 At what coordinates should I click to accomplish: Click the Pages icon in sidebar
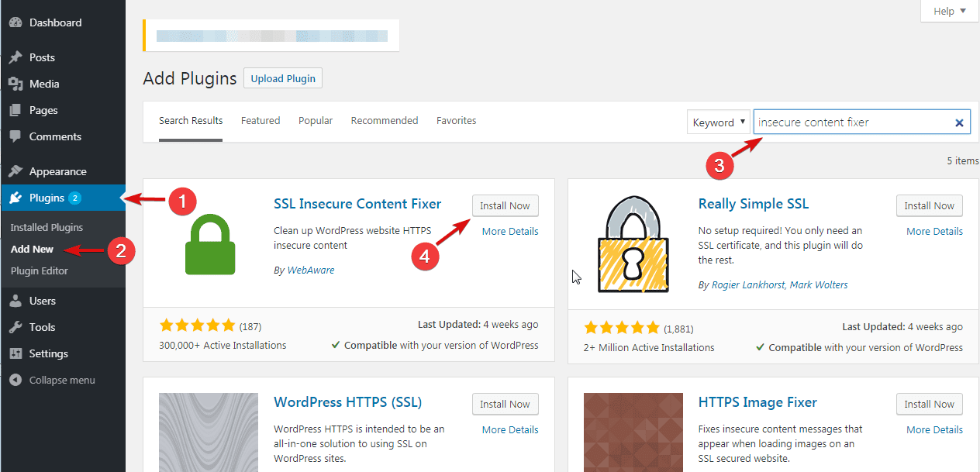(x=16, y=110)
